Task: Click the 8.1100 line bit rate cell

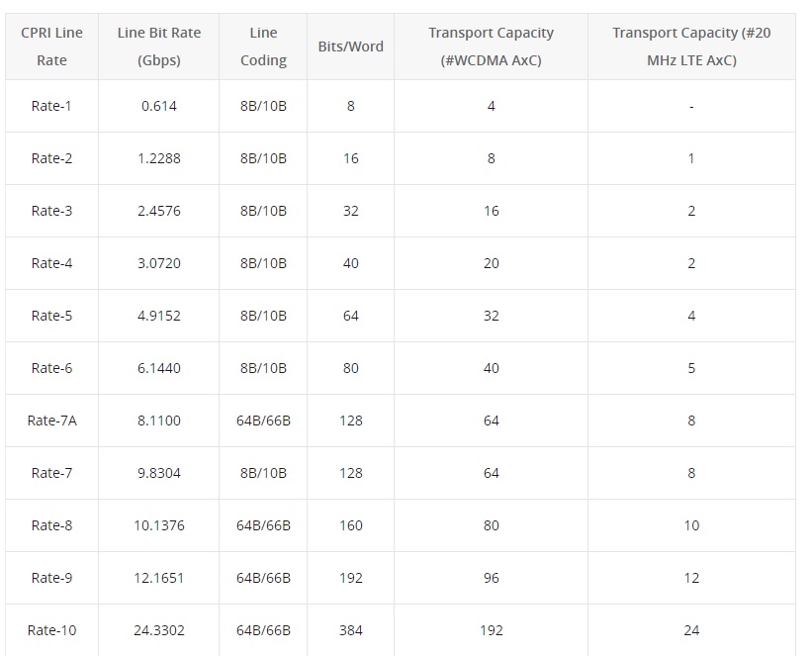Action: [159, 421]
